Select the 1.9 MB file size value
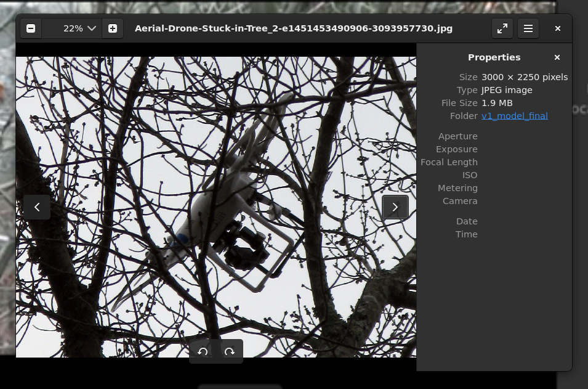588x389 pixels. (x=497, y=103)
